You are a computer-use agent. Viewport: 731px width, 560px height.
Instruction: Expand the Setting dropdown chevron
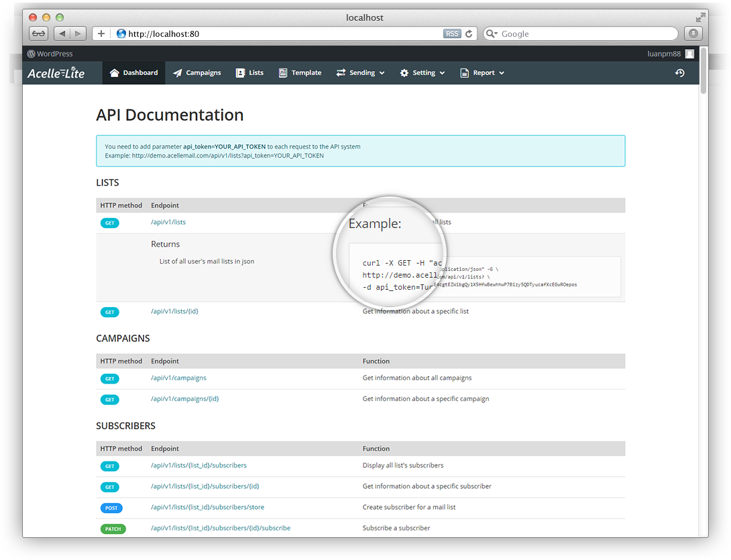442,73
